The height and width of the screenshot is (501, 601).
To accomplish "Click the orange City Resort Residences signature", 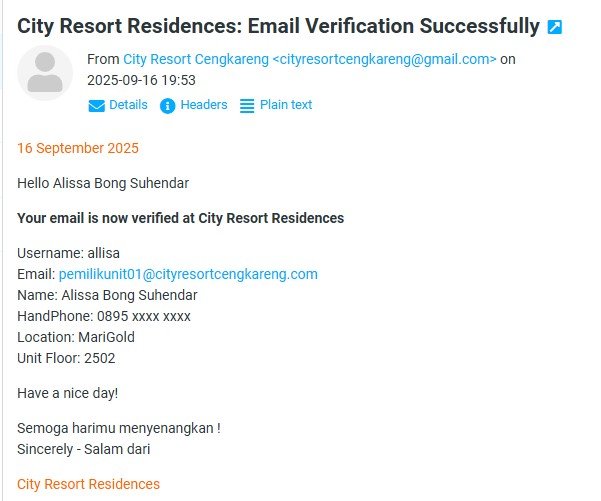I will [x=88, y=484].
